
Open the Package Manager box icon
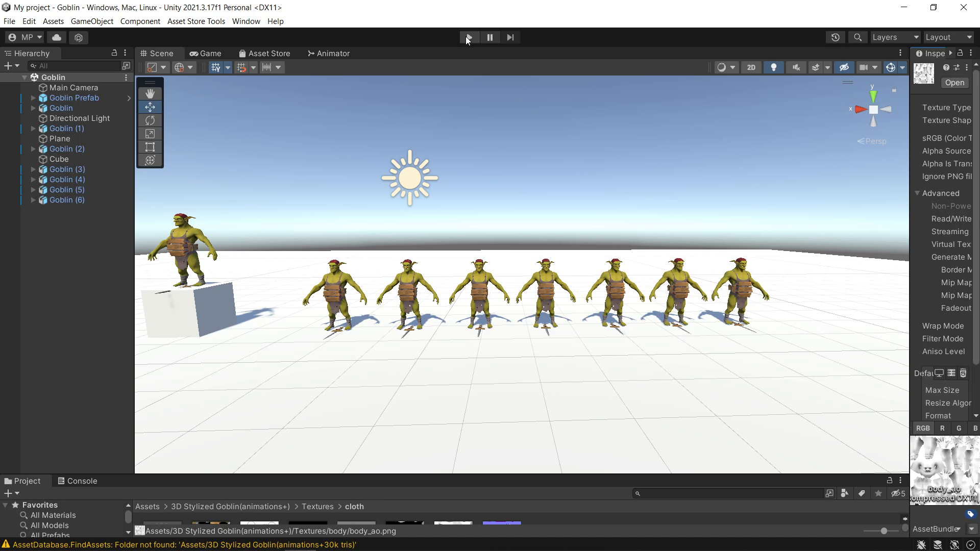78,37
